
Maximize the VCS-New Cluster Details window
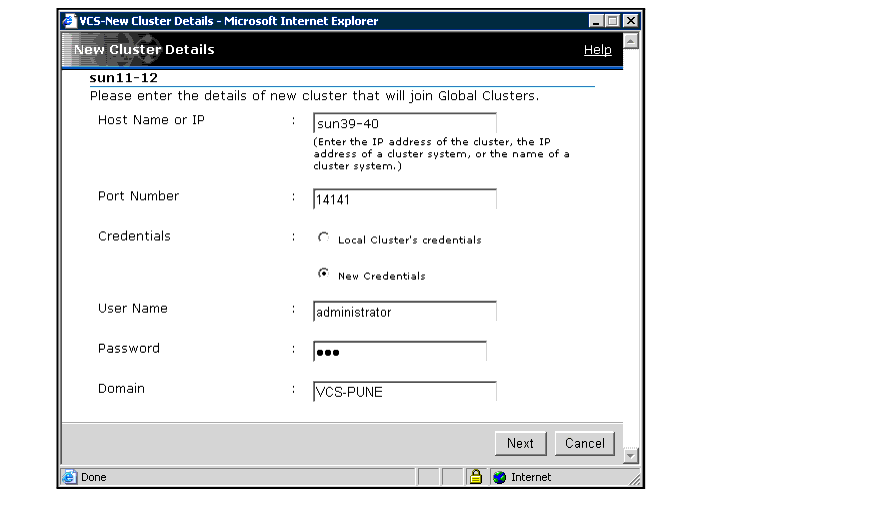click(x=613, y=20)
